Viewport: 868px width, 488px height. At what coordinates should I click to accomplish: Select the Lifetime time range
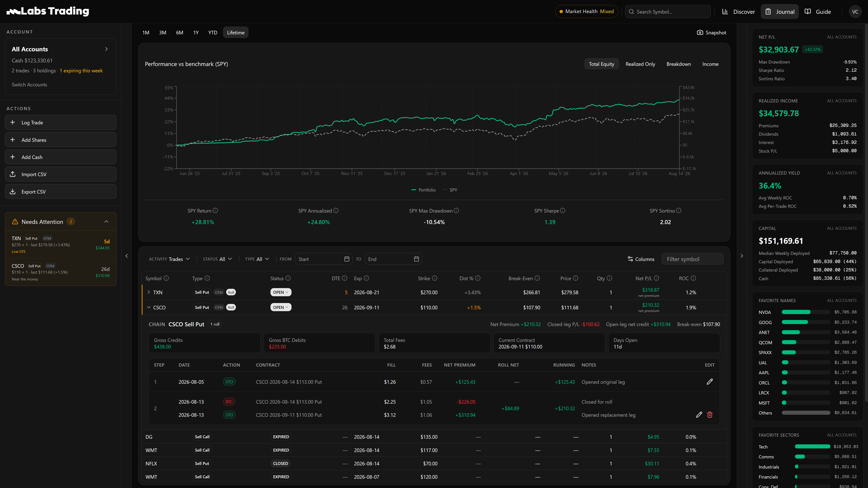pyautogui.click(x=235, y=32)
